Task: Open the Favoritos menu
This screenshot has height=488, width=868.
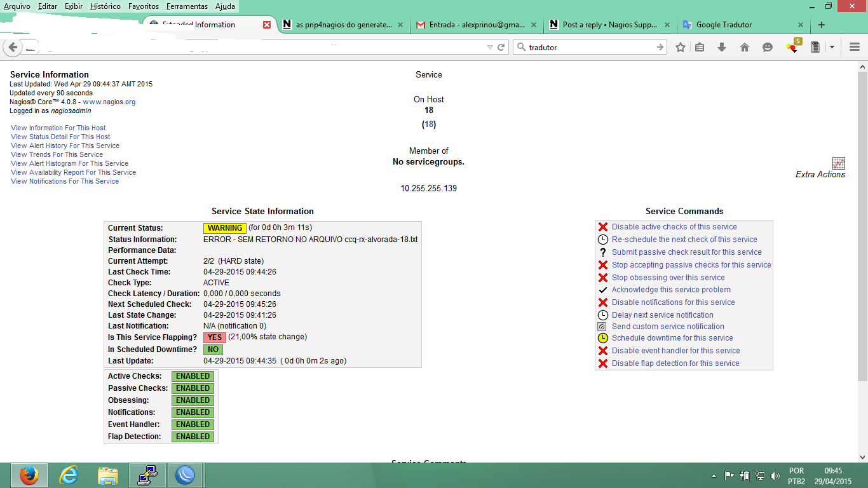Action: pos(143,6)
